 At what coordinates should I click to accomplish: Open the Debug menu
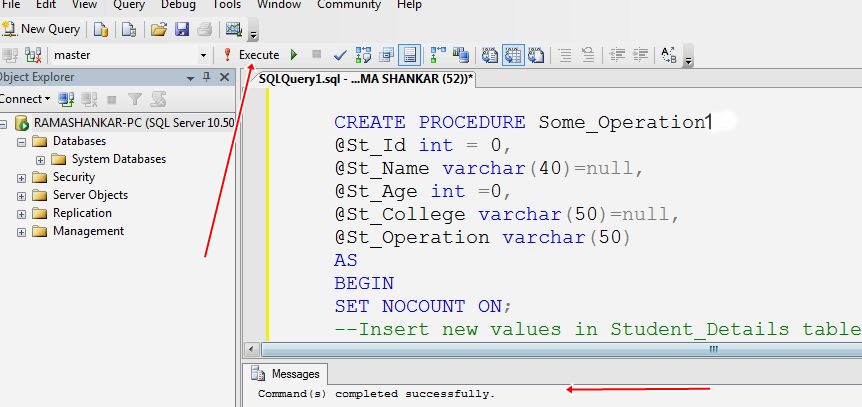pyautogui.click(x=178, y=5)
